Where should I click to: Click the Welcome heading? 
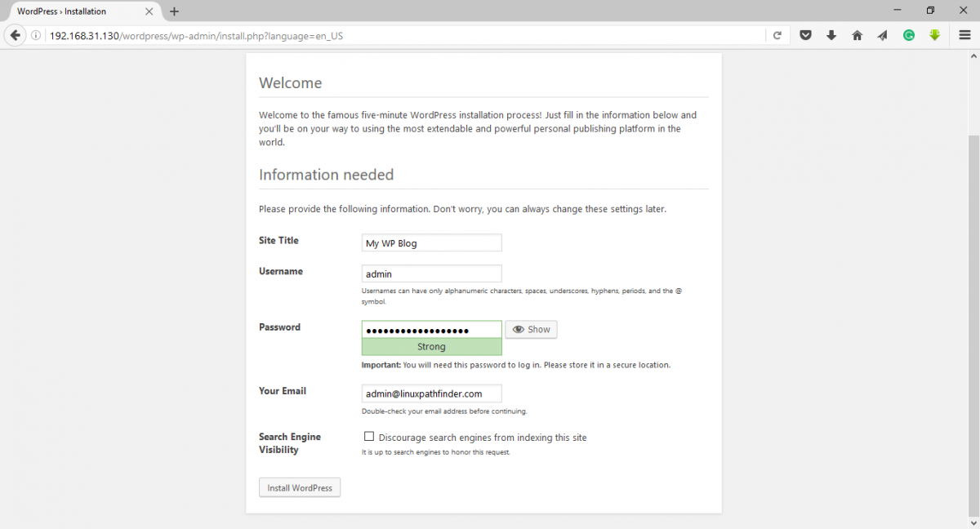pyautogui.click(x=290, y=83)
